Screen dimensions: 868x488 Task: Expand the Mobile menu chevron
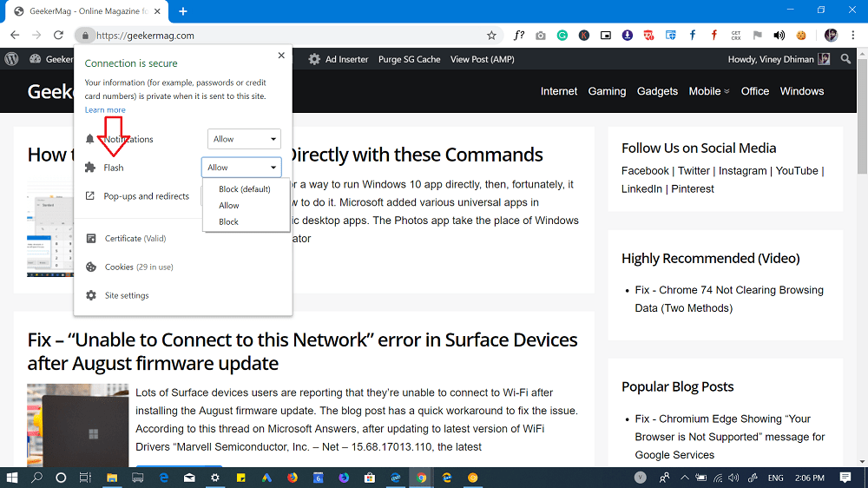point(727,91)
